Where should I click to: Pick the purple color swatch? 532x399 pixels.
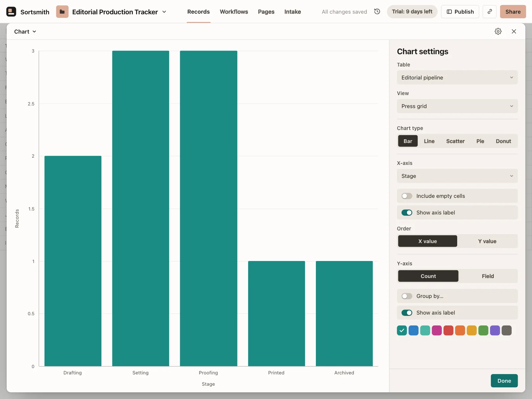495,331
